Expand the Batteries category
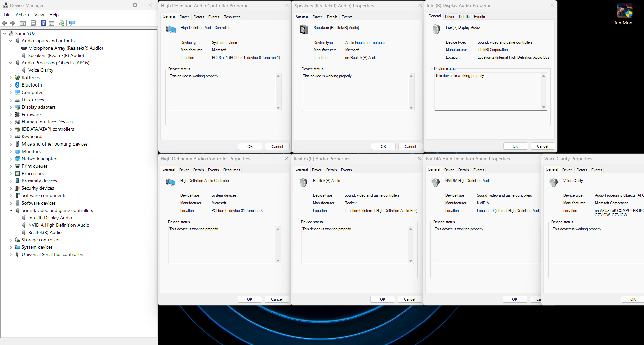 click(x=11, y=77)
